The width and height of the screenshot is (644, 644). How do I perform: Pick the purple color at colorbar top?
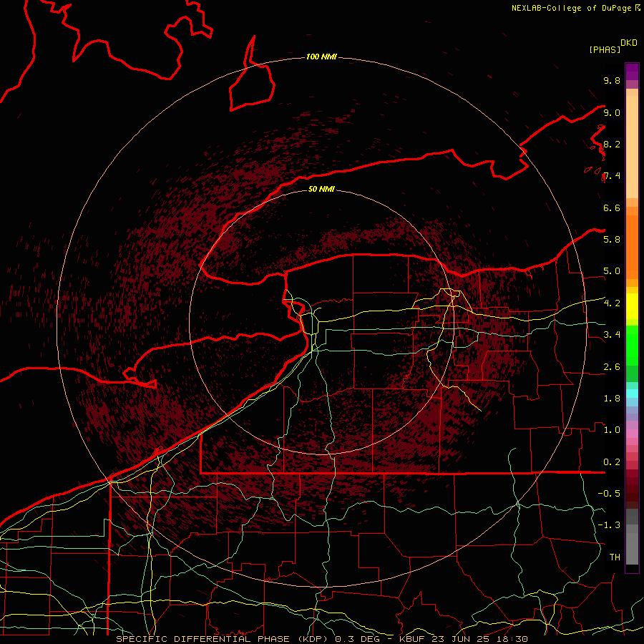tap(632, 72)
